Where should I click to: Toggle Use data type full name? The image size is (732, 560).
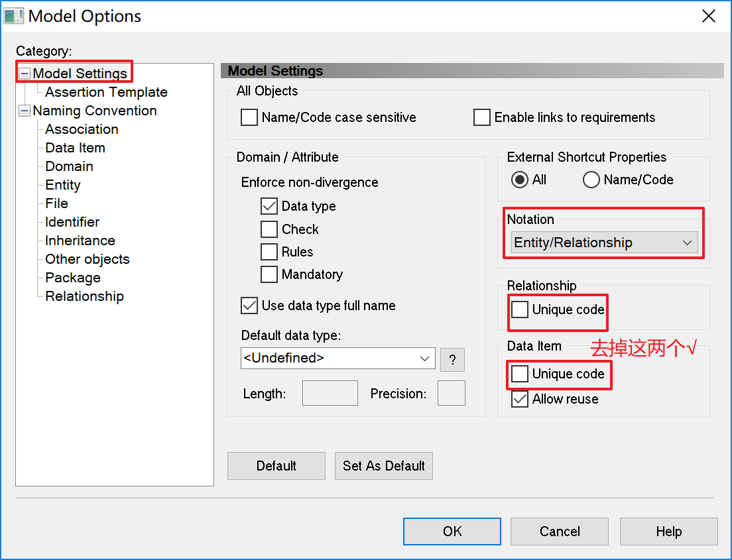click(249, 306)
